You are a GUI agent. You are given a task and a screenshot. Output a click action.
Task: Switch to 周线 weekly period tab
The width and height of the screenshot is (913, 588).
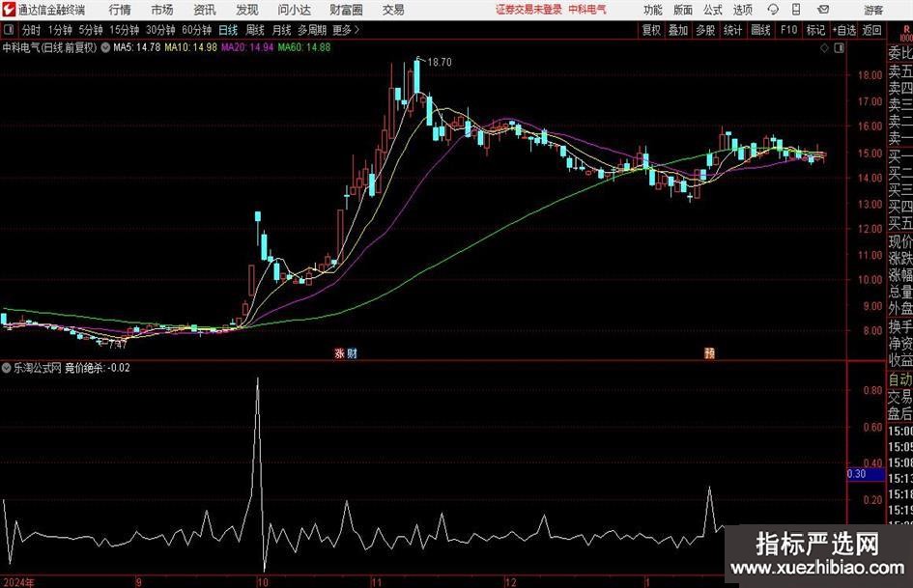pyautogui.click(x=255, y=30)
